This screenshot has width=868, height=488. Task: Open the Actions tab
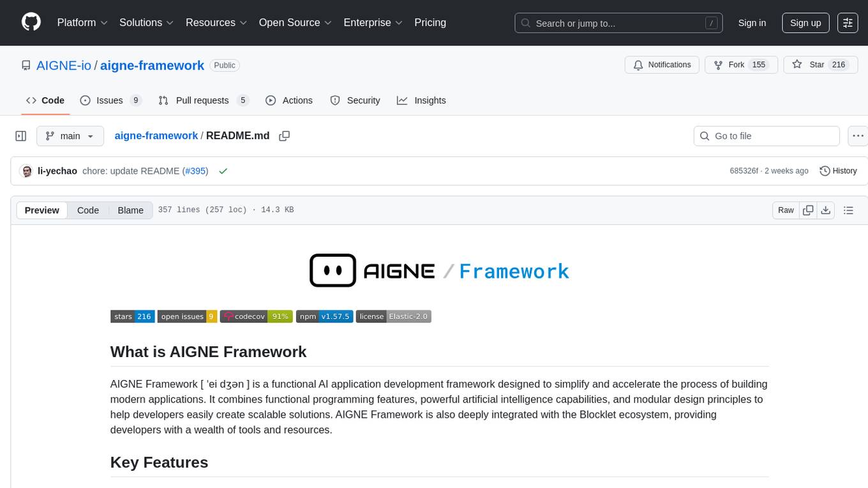[x=289, y=100]
